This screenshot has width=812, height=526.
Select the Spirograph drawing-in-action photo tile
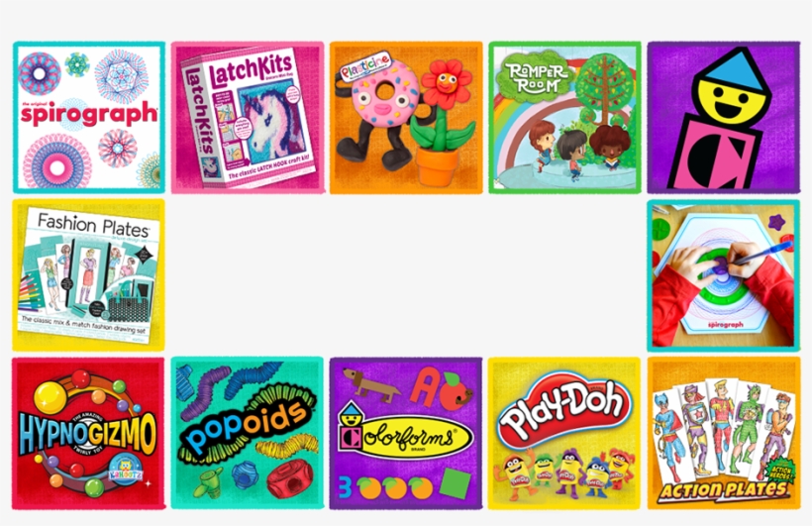[x=724, y=275]
